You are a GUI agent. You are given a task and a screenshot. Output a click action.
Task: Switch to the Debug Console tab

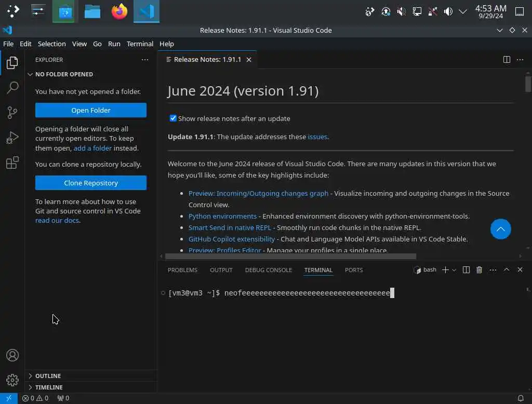269,270
